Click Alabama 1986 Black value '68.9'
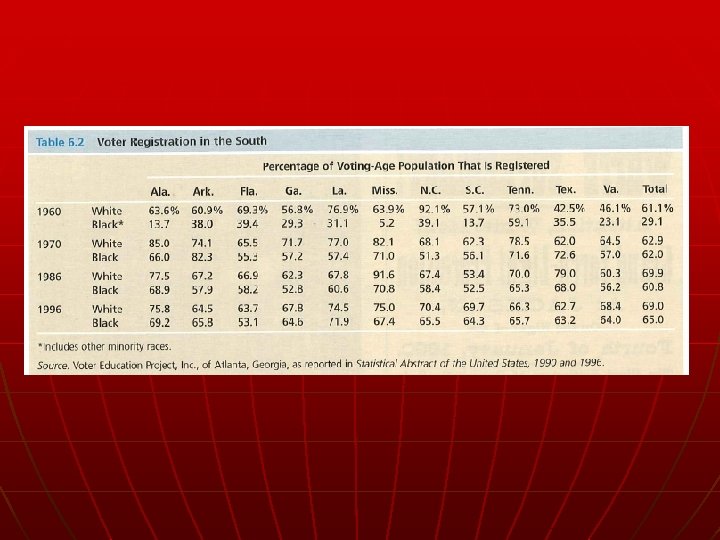The width and height of the screenshot is (720, 540). click(x=159, y=290)
